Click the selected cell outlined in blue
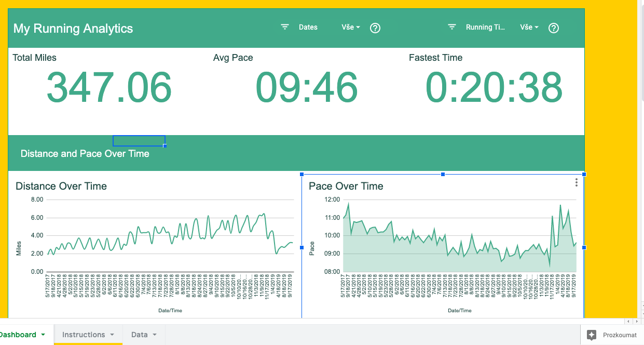 [x=139, y=141]
